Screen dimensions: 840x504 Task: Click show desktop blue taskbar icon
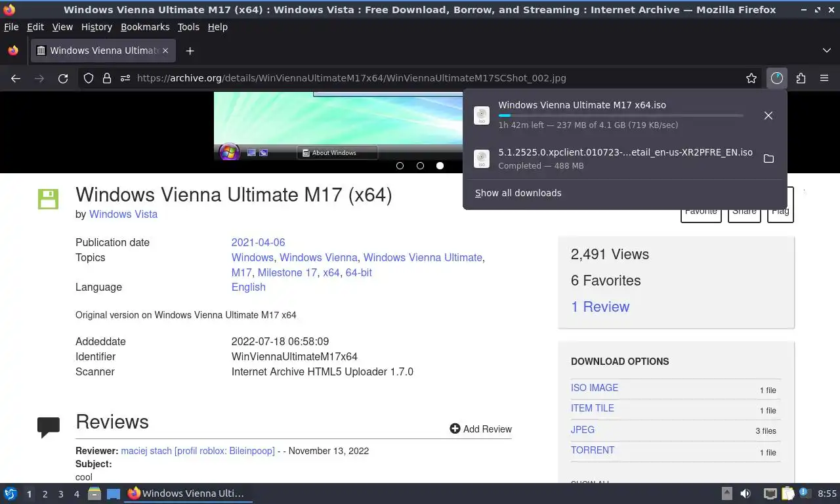click(x=114, y=493)
